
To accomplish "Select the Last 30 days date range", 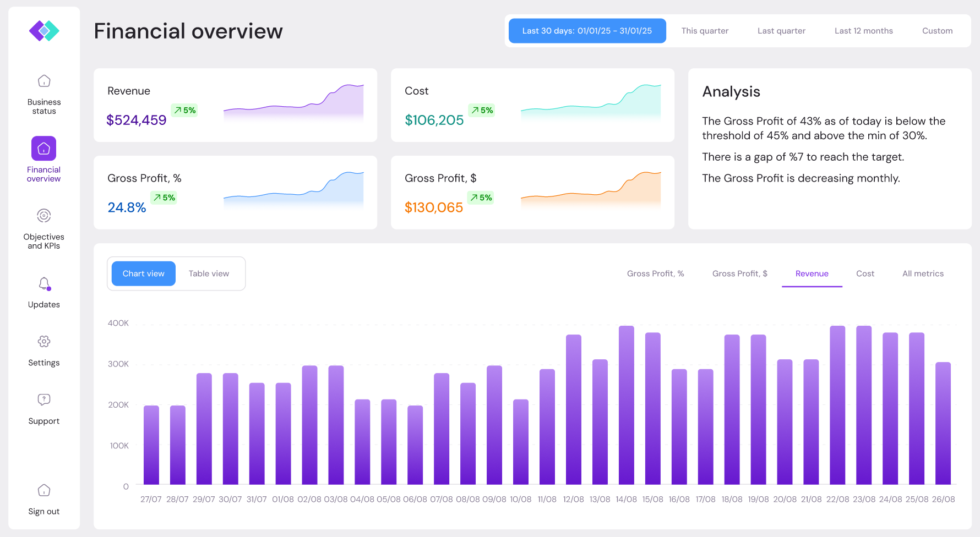I will (x=587, y=31).
